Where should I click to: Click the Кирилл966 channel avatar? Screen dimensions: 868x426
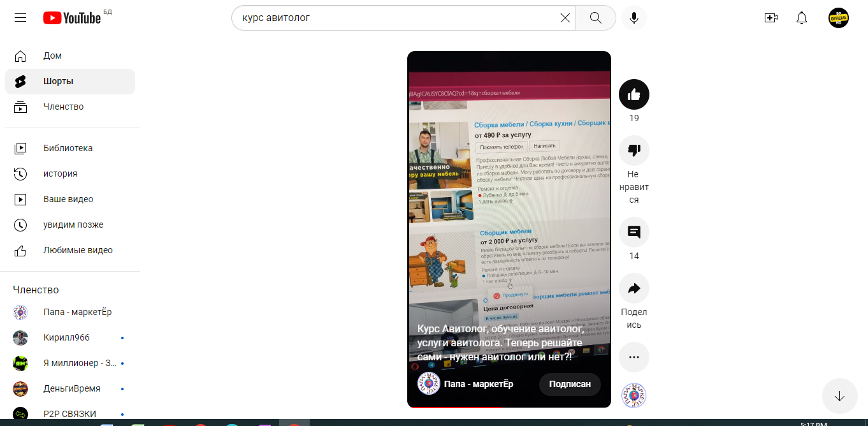point(20,338)
